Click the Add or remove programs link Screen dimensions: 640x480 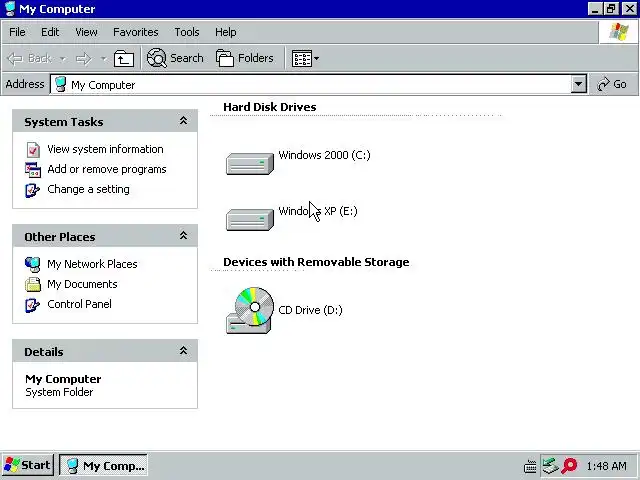click(107, 169)
